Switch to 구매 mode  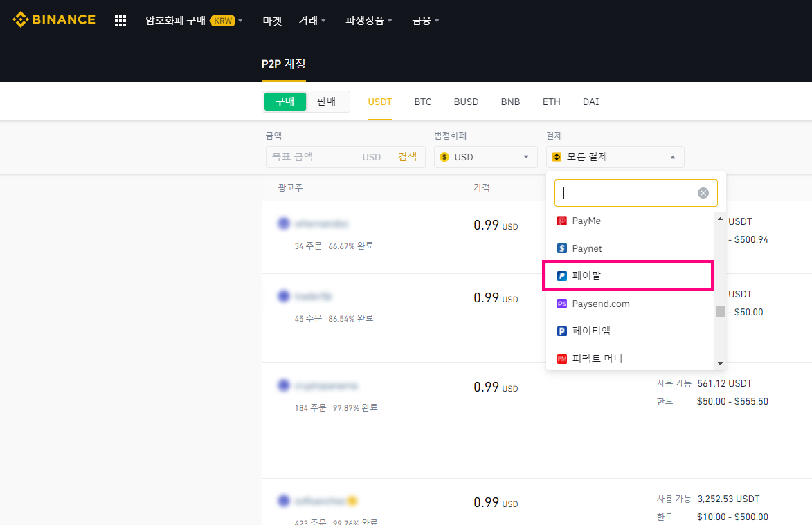285,102
